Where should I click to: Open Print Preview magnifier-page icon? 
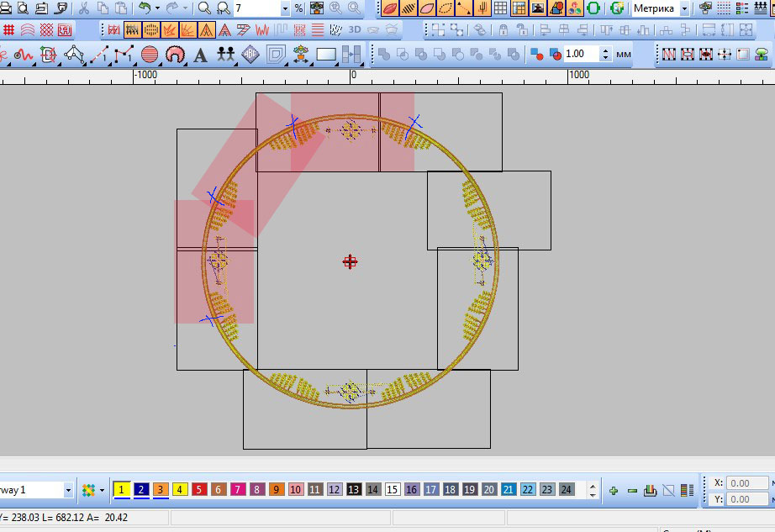pos(23,8)
